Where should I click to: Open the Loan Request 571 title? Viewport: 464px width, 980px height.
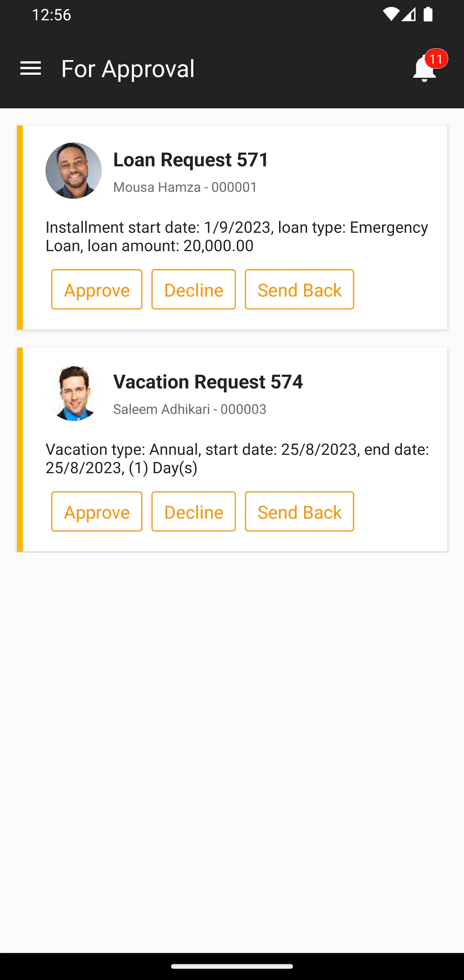click(191, 159)
